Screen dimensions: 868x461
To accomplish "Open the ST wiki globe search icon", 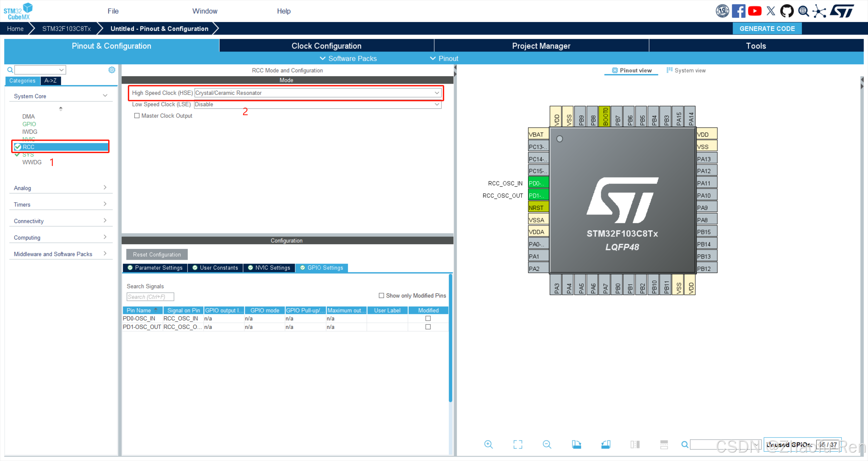I will click(803, 11).
